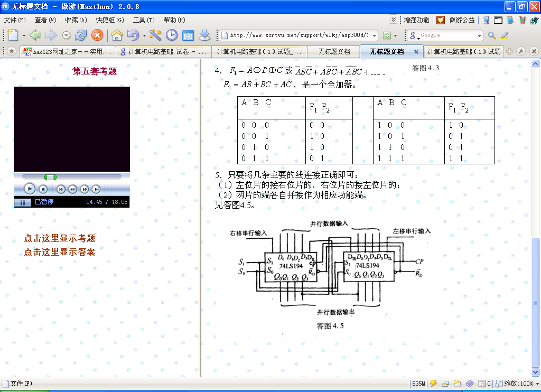This screenshot has height=392, width=541.
Task: Play the video with the Play button
Action: tap(30, 189)
